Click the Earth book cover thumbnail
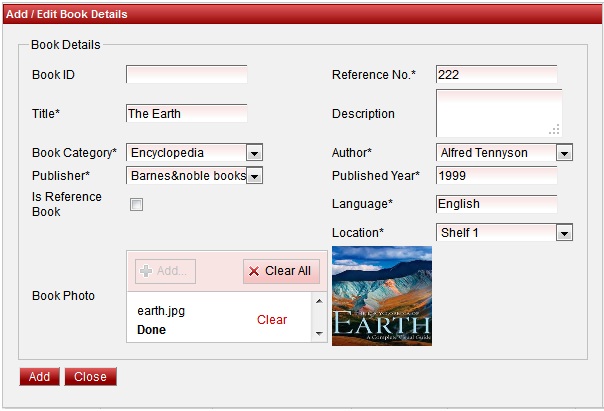Viewport: 604px width, 411px height. pos(382,296)
